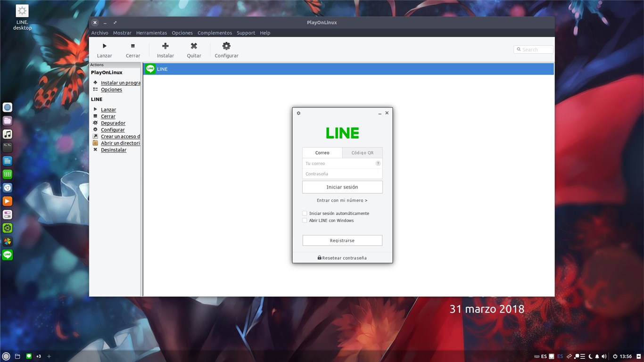The height and width of the screenshot is (362, 644).
Task: Launch the music player from the dock
Action: (8, 134)
